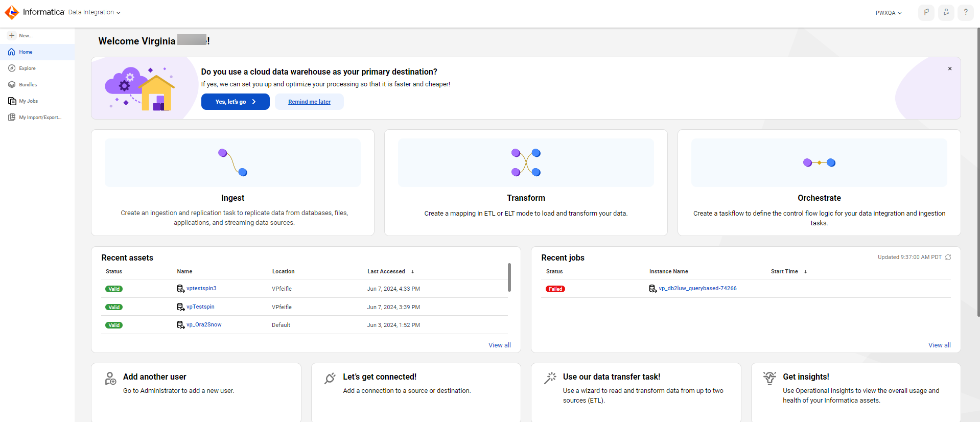Image resolution: width=980 pixels, height=422 pixels.
Task: Open the user profile icon
Action: click(x=946, y=12)
